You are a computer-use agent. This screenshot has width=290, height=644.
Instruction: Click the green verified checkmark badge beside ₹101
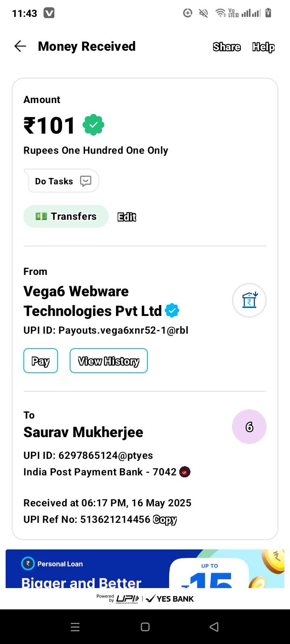[x=93, y=125]
